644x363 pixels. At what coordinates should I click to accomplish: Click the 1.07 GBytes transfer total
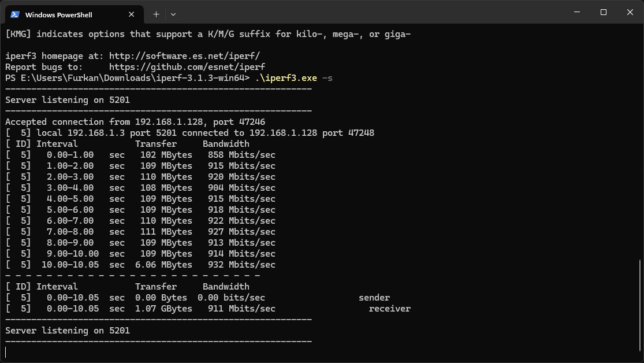163,309
